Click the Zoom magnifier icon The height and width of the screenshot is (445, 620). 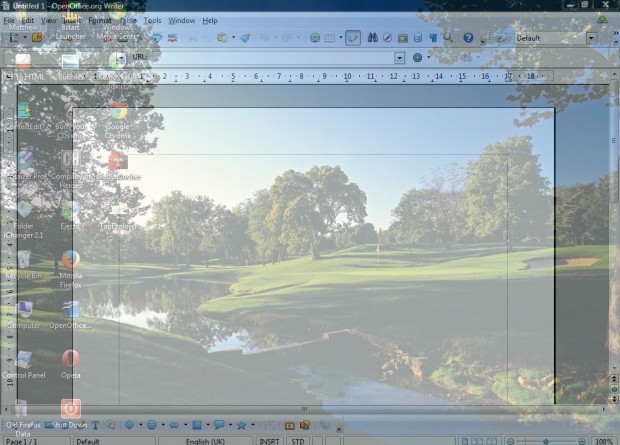click(448, 38)
